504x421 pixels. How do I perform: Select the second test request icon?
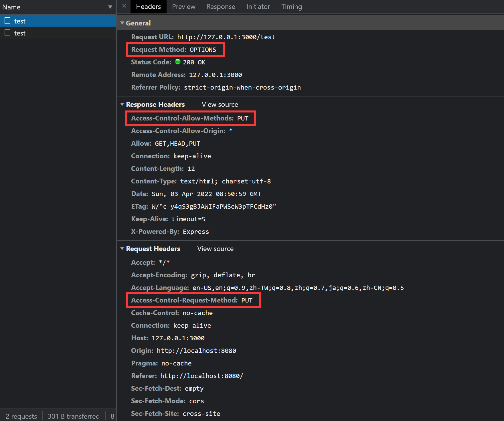8,33
